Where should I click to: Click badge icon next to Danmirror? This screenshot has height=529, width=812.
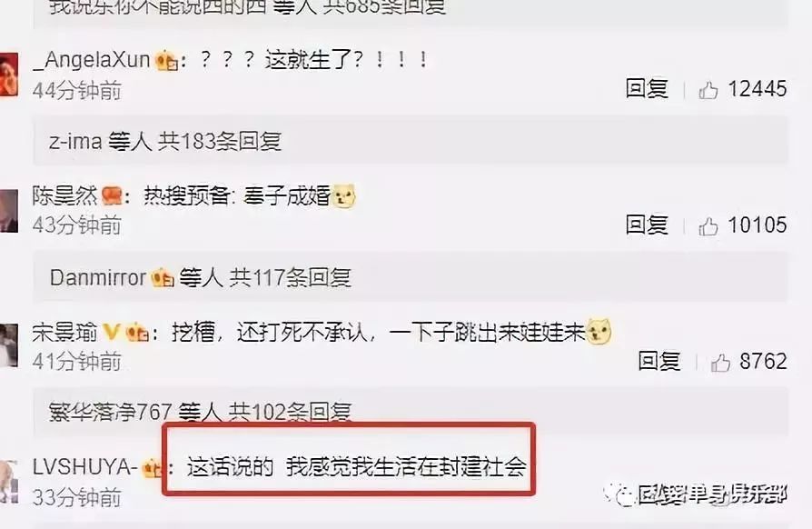[x=163, y=278]
